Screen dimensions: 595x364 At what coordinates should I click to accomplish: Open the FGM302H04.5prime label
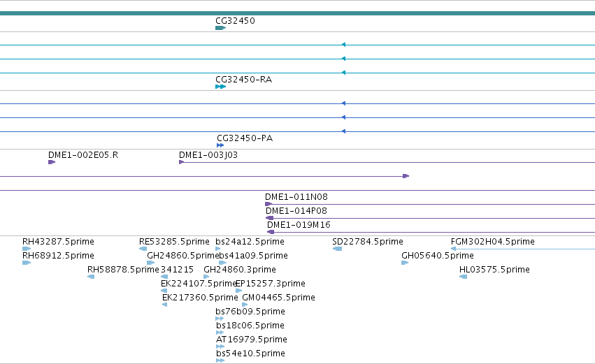tap(492, 242)
